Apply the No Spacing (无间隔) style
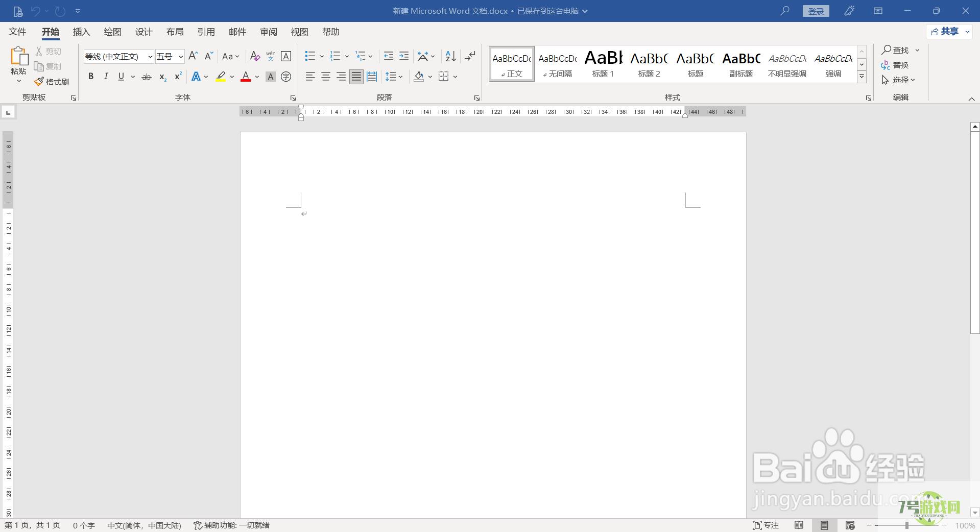The width and height of the screenshot is (980, 532). [557, 64]
